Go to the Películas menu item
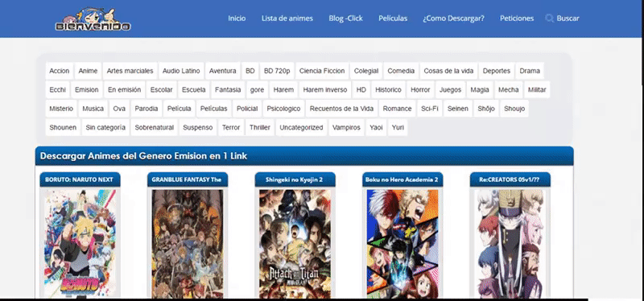 point(393,19)
